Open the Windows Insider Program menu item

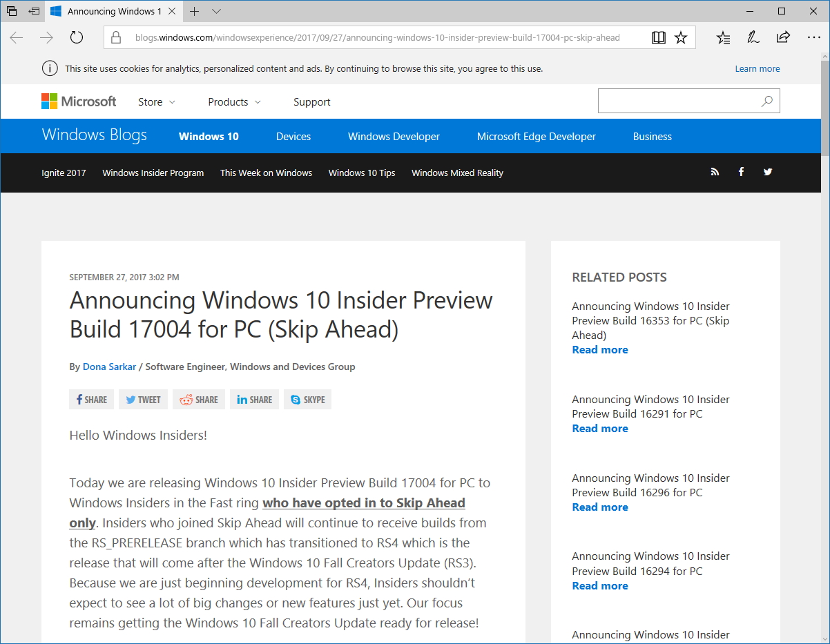[153, 173]
